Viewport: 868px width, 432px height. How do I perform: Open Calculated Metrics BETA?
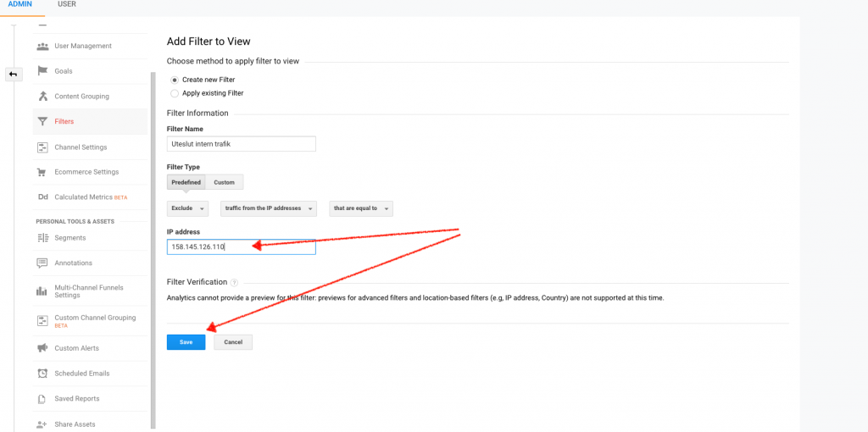click(x=91, y=197)
